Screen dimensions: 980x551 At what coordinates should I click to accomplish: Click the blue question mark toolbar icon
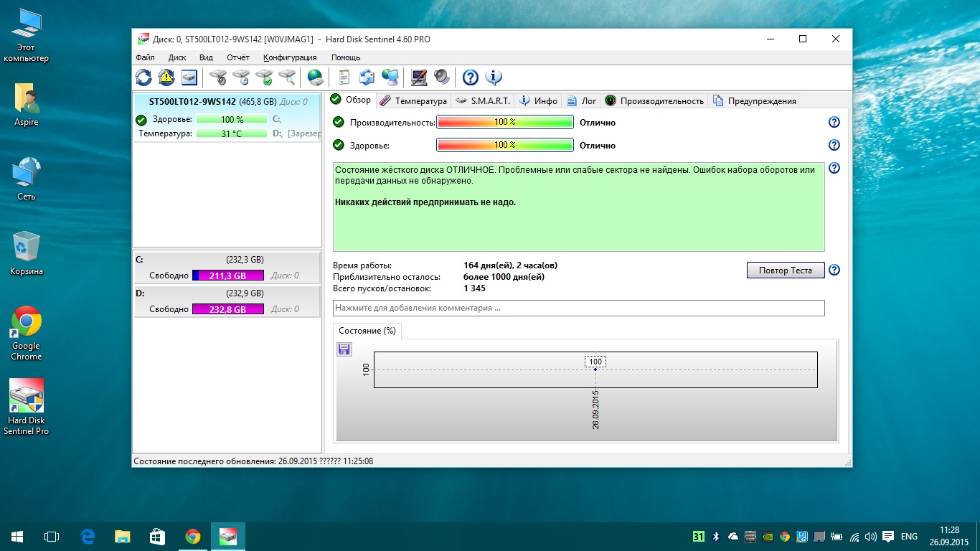pyautogui.click(x=470, y=77)
